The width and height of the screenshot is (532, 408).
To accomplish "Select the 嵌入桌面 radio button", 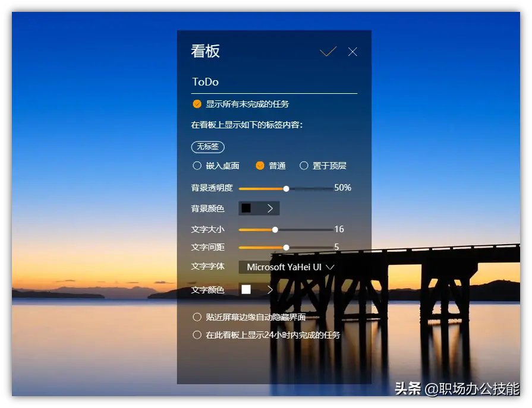I will [x=197, y=166].
